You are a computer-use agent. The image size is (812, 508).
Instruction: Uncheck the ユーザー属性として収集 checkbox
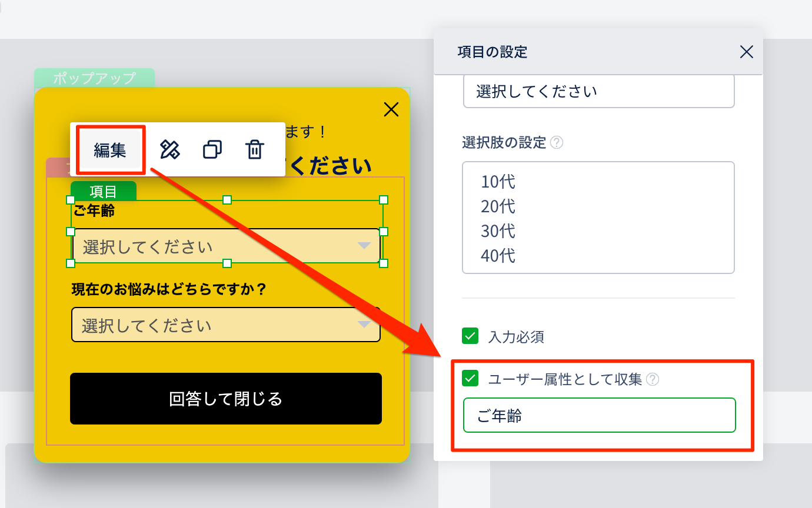[x=470, y=379]
